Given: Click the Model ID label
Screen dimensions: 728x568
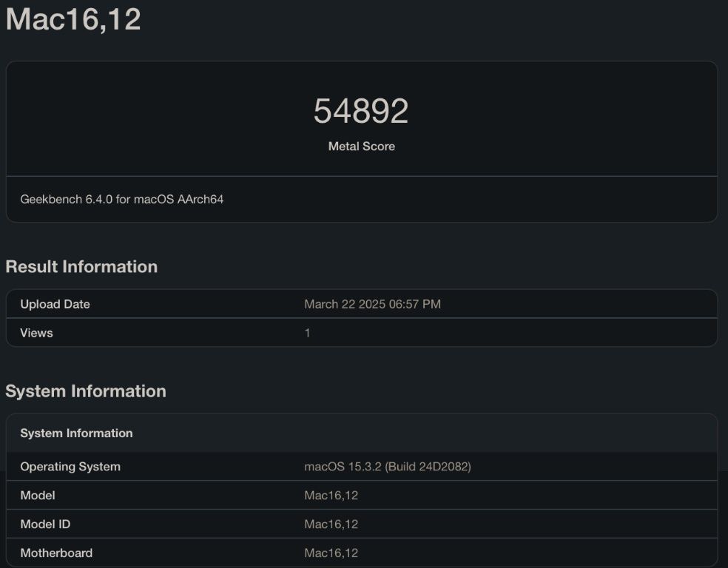Looking at the screenshot, I should click(46, 524).
